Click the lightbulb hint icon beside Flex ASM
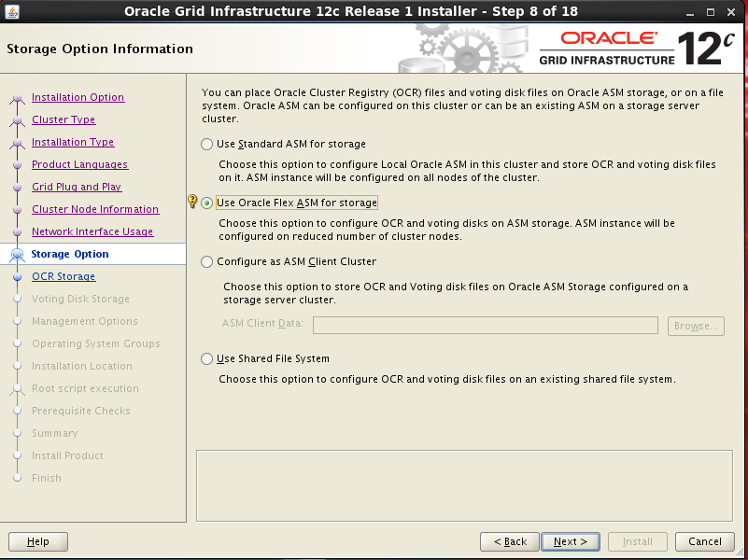Viewport: 748px width, 560px height. 192,201
